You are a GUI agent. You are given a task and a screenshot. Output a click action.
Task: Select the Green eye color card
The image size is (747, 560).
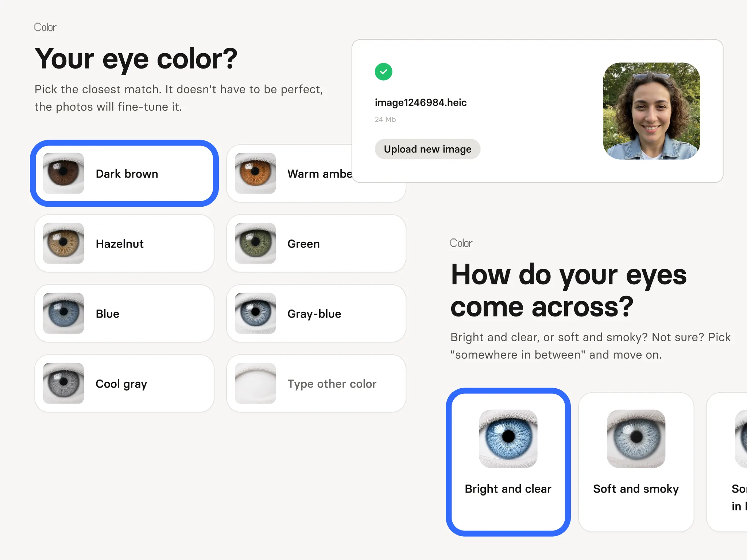pyautogui.click(x=316, y=244)
